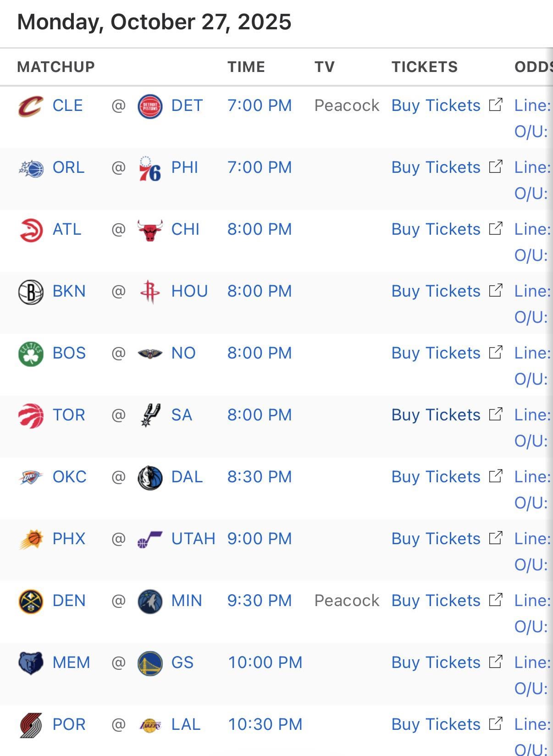Click the Cleveland Cavaliers logo icon
The width and height of the screenshot is (553, 756).
[x=31, y=106]
